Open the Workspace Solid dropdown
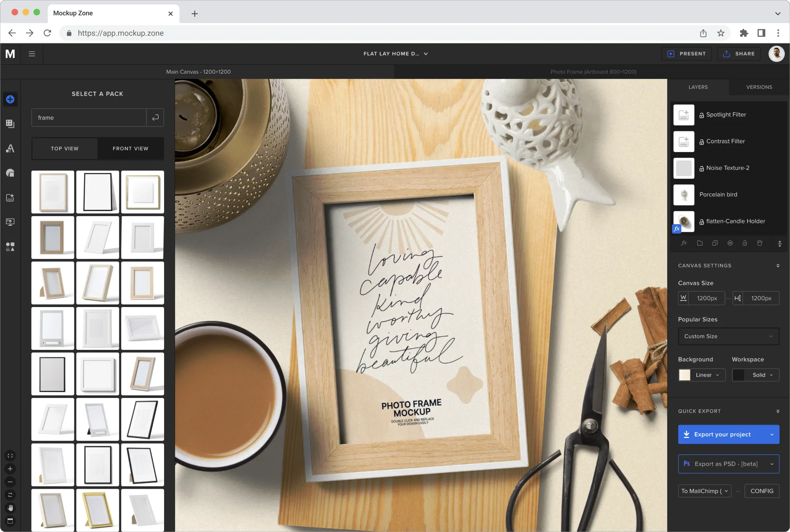Image resolution: width=790 pixels, height=532 pixels. [x=760, y=375]
